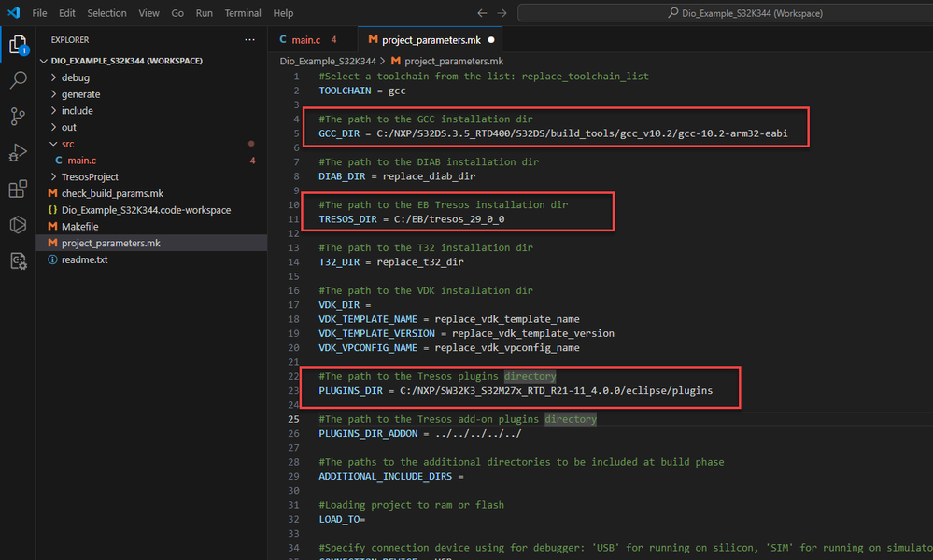This screenshot has height=560, width=933.
Task: Click the DIAB_DIR = replace_diab_dir line
Action: (396, 176)
